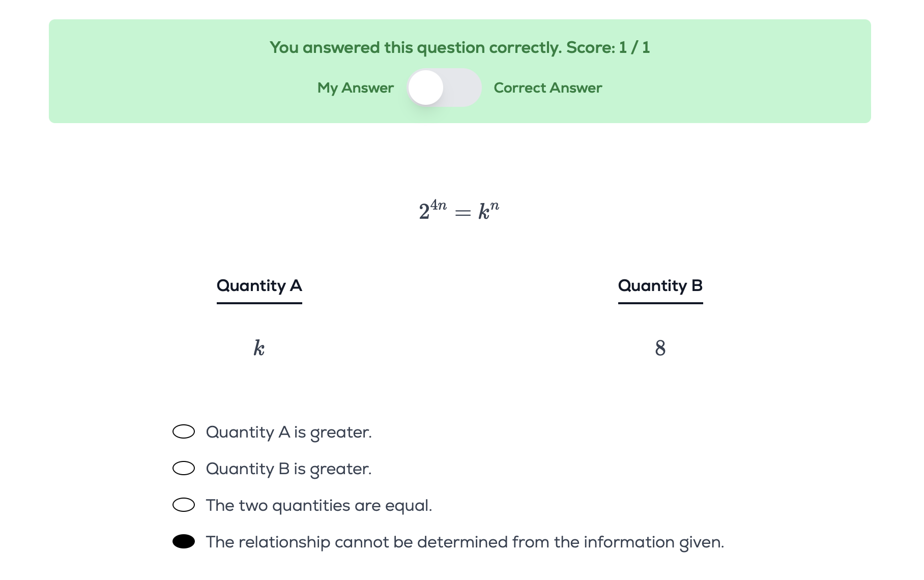
Task: Click the equals sign in the equation
Action: tap(463, 213)
